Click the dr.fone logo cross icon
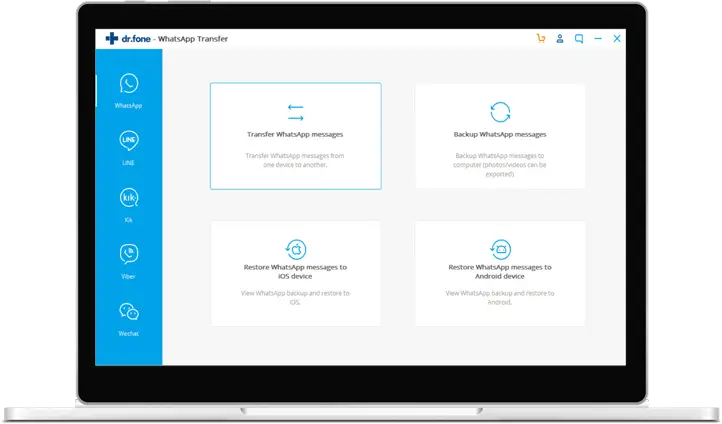The width and height of the screenshot is (722, 424). [112, 38]
